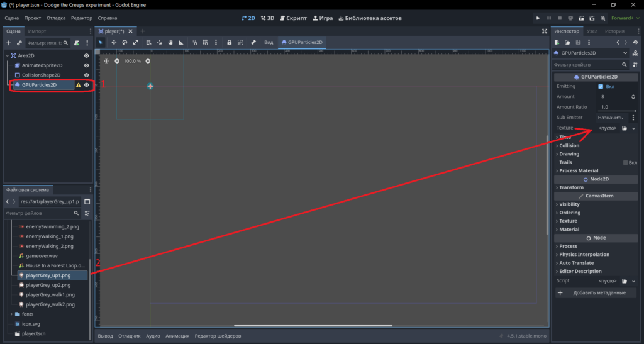Screen dimensions: 644x344
Task: Open folder icon next to Texture property
Action: pyautogui.click(x=625, y=128)
